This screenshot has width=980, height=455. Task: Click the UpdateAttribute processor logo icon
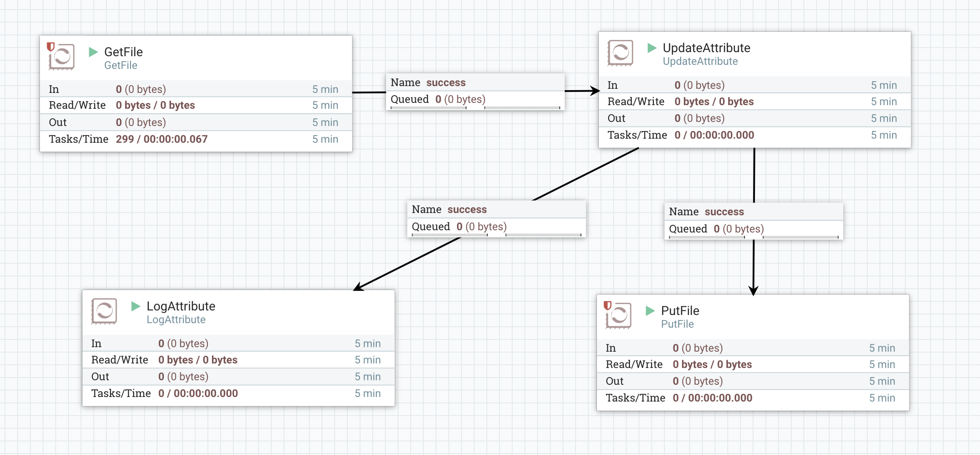[620, 53]
